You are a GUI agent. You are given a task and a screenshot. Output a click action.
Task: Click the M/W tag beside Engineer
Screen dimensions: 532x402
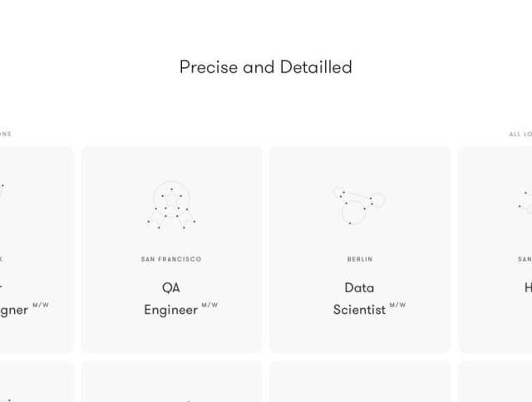pos(209,305)
